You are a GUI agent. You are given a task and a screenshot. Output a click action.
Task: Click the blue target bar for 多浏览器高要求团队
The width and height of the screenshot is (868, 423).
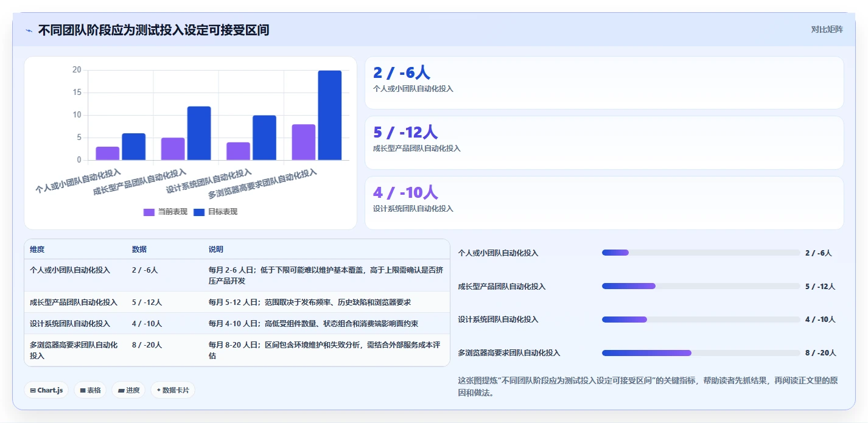point(330,115)
